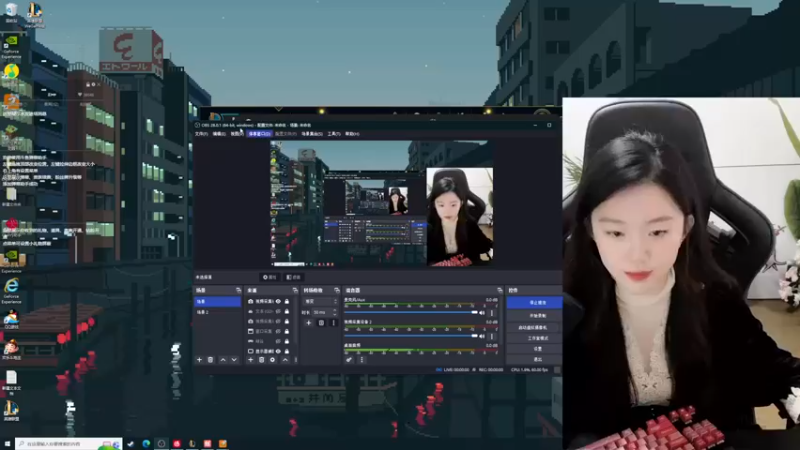Toggle eye on game controller source row

coord(278,341)
